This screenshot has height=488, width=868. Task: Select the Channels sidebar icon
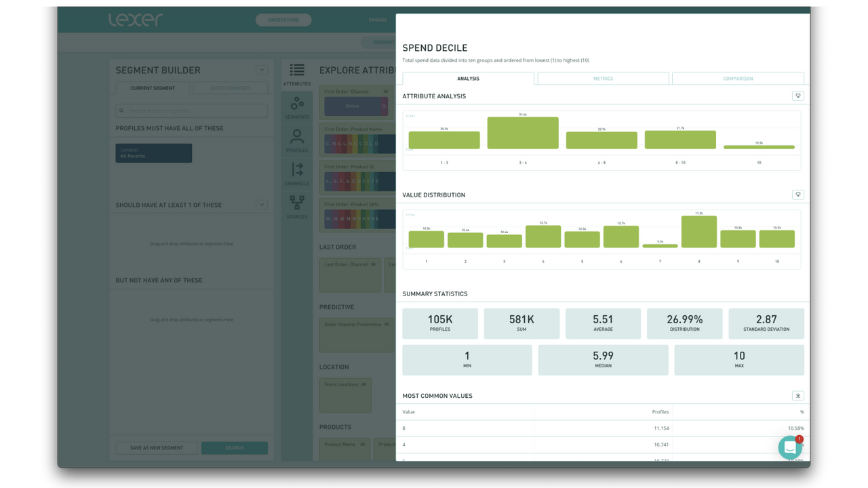[x=296, y=171]
